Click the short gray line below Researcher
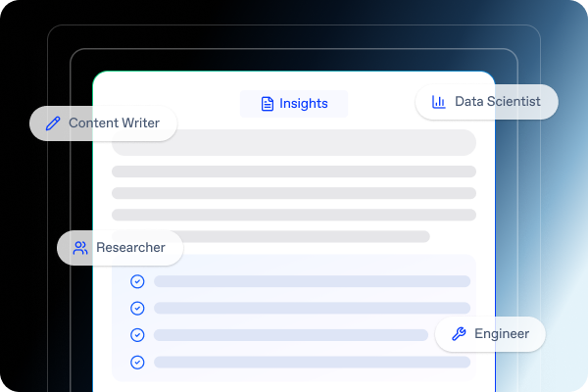The height and width of the screenshot is (392, 588). [x=304, y=236]
